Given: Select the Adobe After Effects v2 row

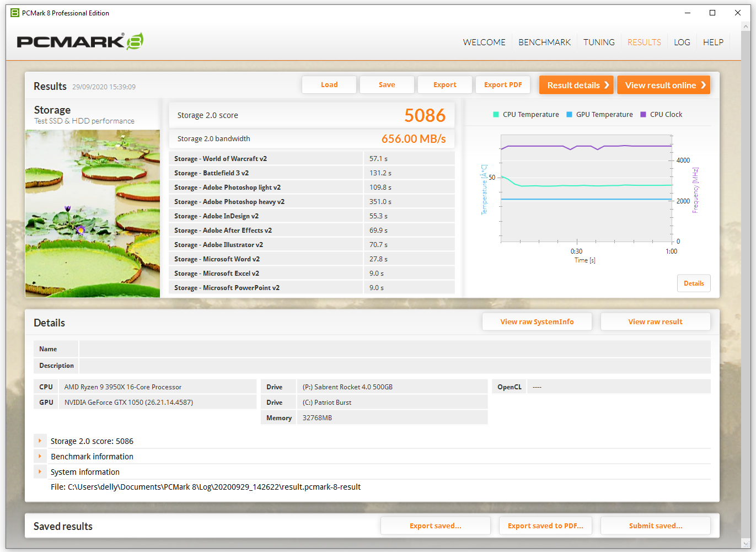Looking at the screenshot, I should click(312, 231).
